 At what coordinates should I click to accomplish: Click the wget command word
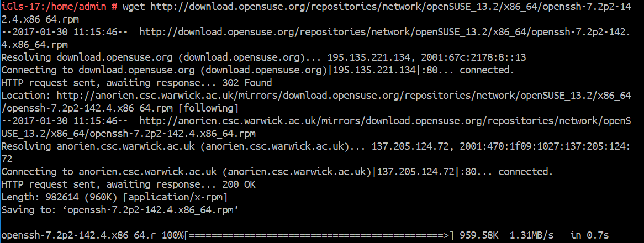pos(135,7)
